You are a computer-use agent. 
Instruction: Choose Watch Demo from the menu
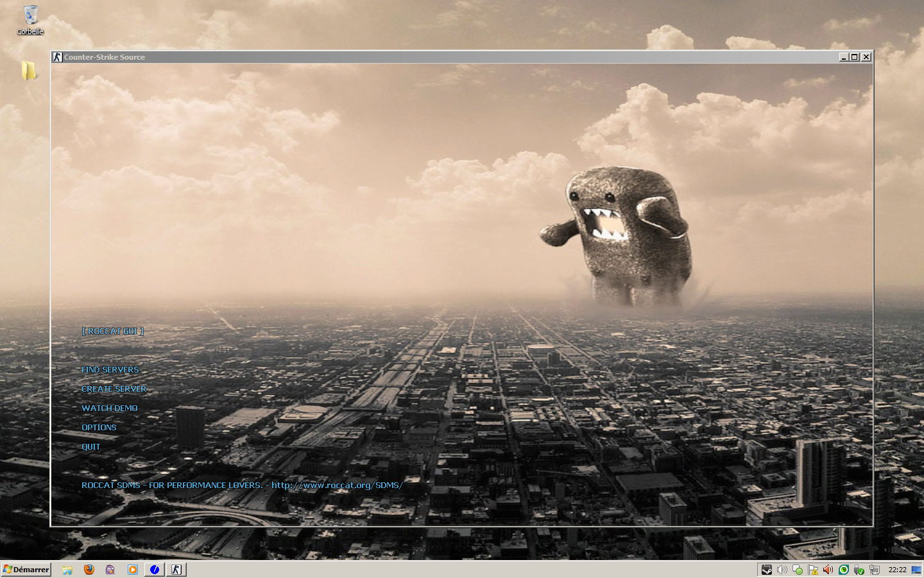tap(109, 408)
